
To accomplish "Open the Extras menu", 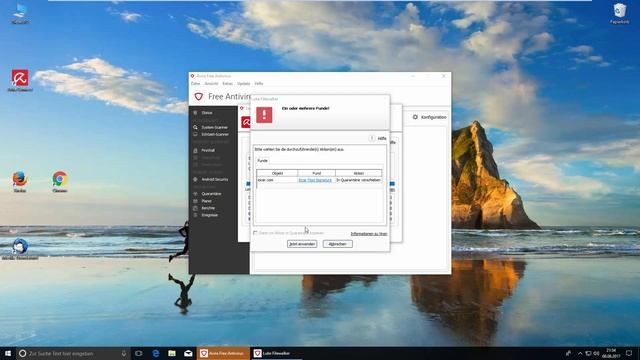I will click(x=228, y=84).
